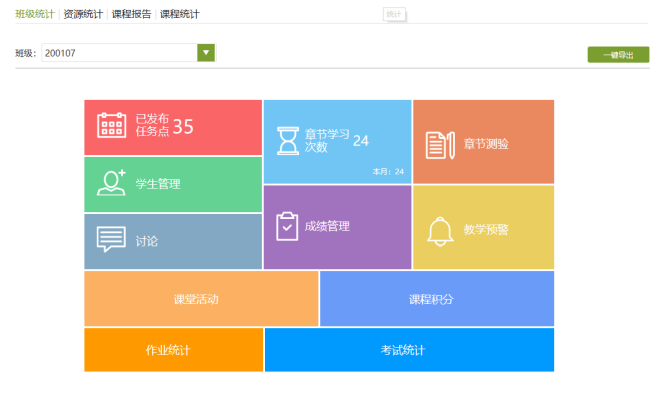Click the 讨论 label
The height and width of the screenshot is (398, 665).
click(147, 241)
